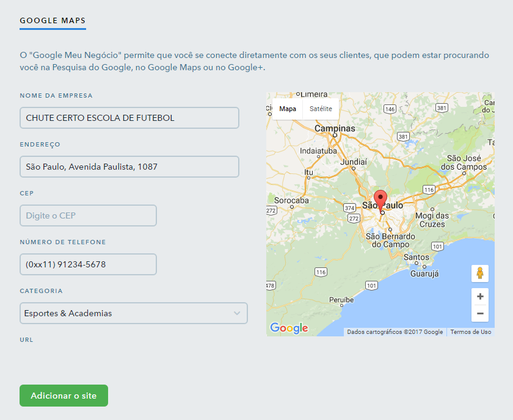Click the red location marker on São Paulo
The width and height of the screenshot is (513, 420).
pos(380,200)
